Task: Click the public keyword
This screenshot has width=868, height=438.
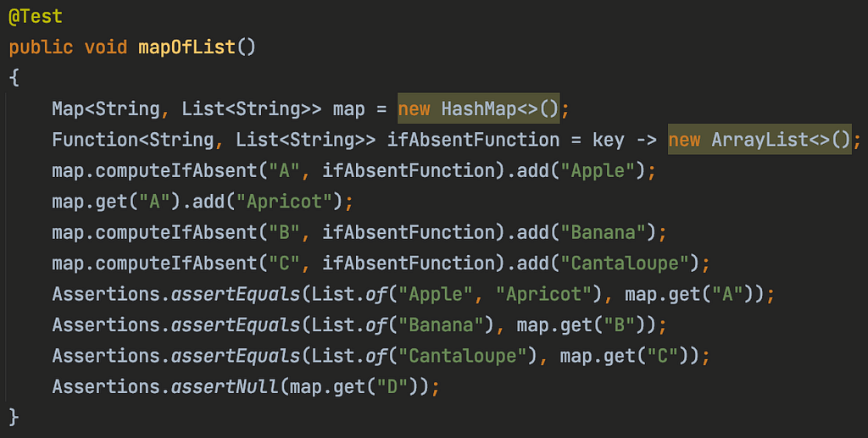Action: pyautogui.click(x=41, y=47)
